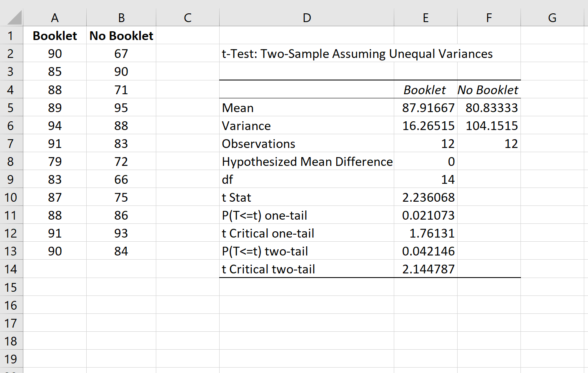The height and width of the screenshot is (373, 588).
Task: Select row header 14
Action: click(x=11, y=269)
